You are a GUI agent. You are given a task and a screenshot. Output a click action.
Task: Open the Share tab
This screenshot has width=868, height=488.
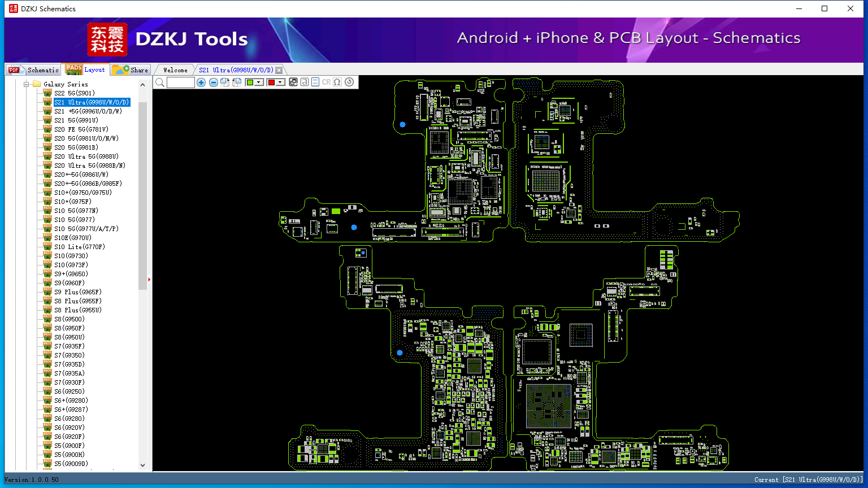click(x=130, y=69)
